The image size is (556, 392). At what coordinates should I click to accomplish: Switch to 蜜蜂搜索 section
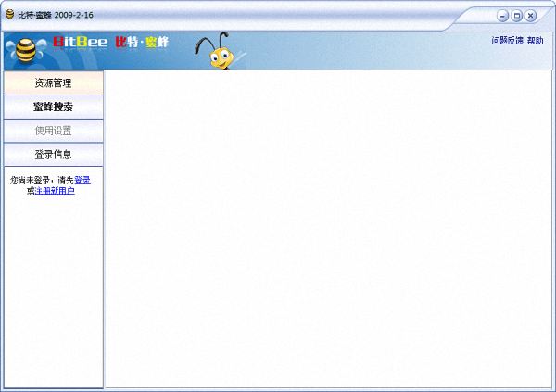click(53, 107)
